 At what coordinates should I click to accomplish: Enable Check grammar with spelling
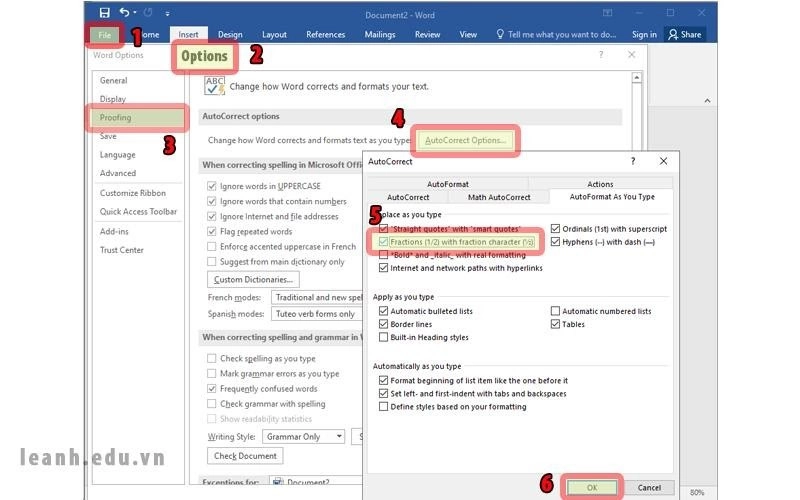(x=212, y=404)
